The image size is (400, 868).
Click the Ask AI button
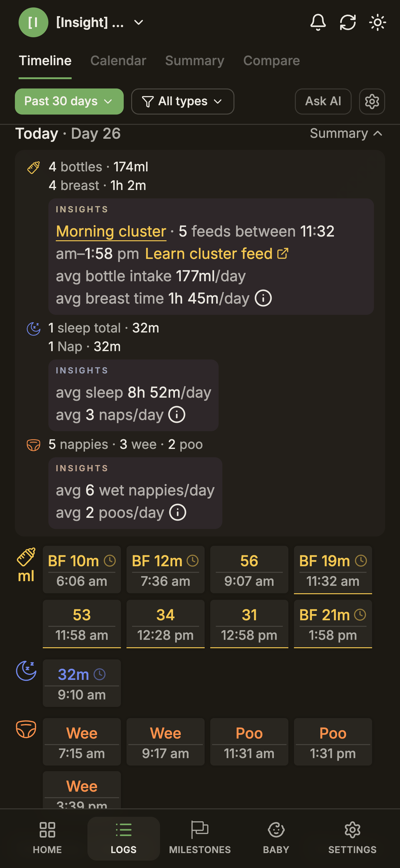323,102
